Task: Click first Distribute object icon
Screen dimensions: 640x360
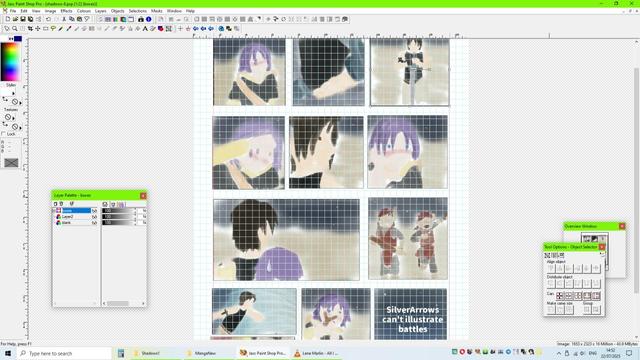Action: 551,283
